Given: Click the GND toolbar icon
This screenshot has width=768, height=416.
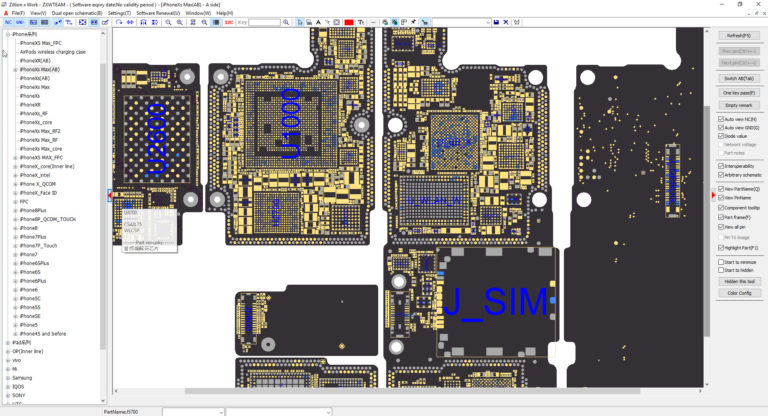Looking at the screenshot, I should (20, 22).
